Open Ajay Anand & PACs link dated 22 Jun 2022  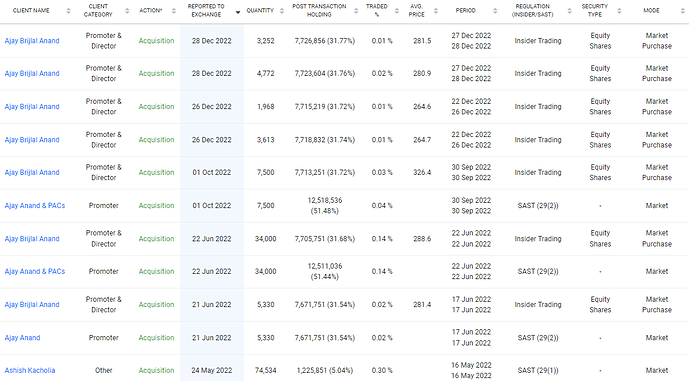pyautogui.click(x=35, y=271)
